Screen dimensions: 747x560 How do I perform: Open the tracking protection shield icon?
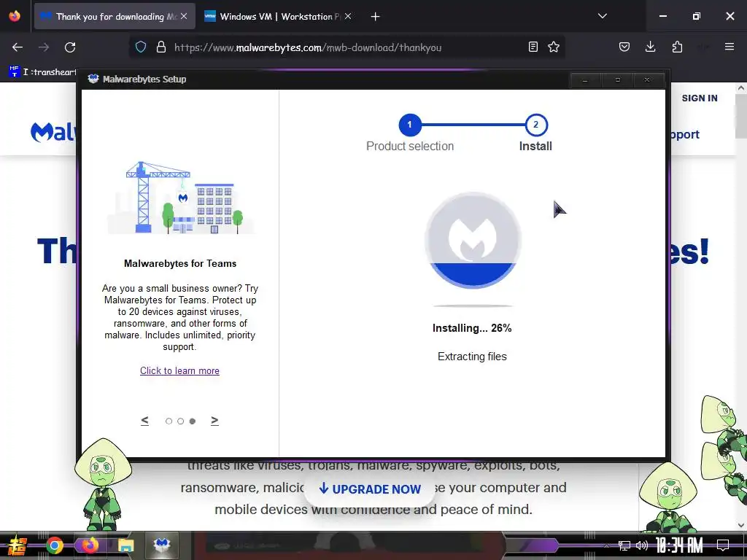[141, 47]
